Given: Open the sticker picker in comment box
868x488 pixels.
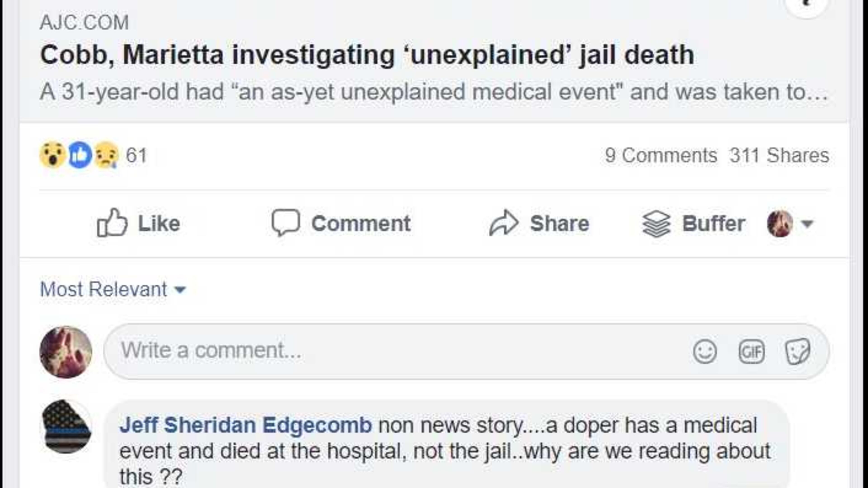Looking at the screenshot, I should click(x=797, y=352).
